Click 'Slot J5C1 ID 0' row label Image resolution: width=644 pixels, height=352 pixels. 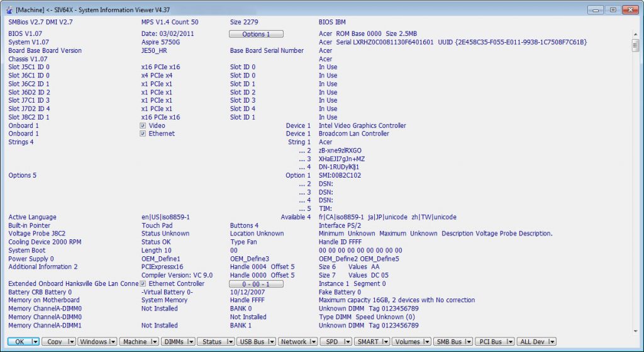click(29, 67)
